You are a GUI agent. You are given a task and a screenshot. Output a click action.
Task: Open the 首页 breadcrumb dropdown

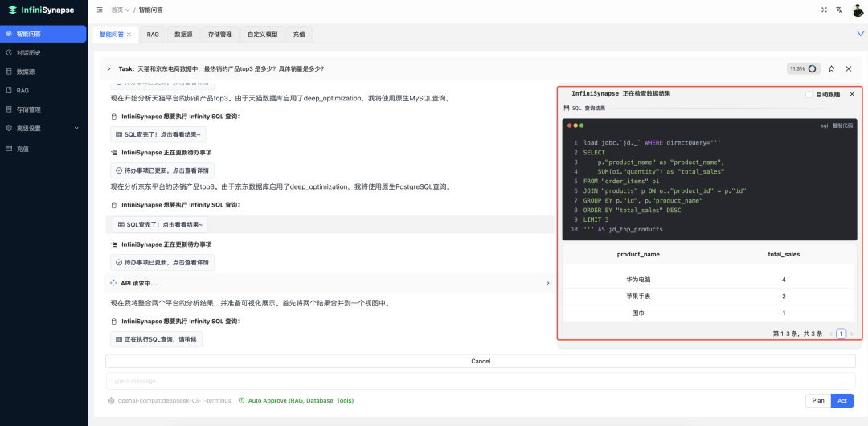[x=121, y=10]
